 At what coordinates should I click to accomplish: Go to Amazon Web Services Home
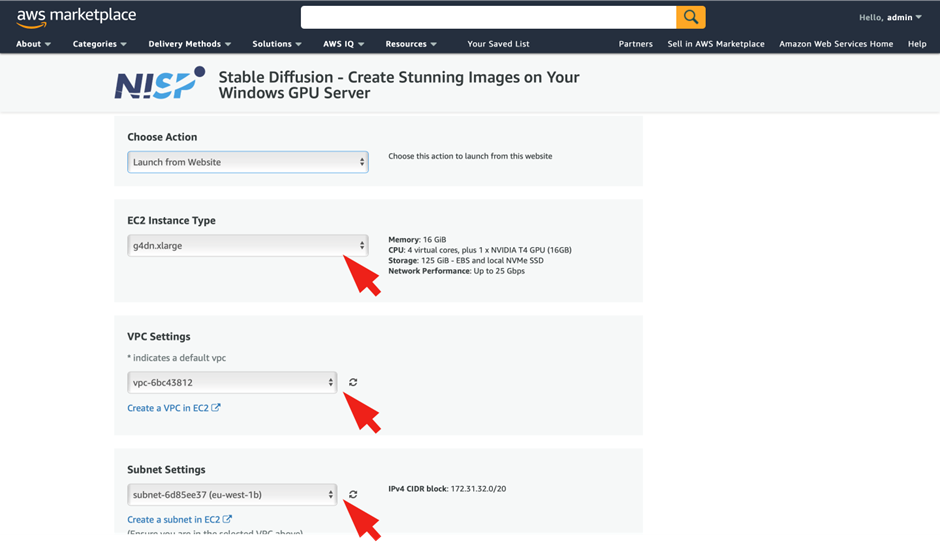[836, 44]
